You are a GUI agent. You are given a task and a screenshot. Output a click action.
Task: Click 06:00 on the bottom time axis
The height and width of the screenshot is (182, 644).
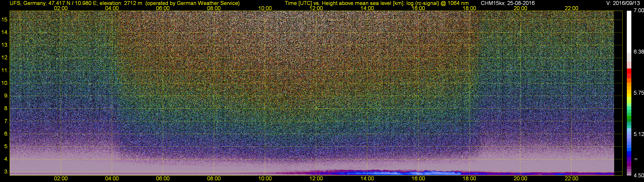(163, 179)
